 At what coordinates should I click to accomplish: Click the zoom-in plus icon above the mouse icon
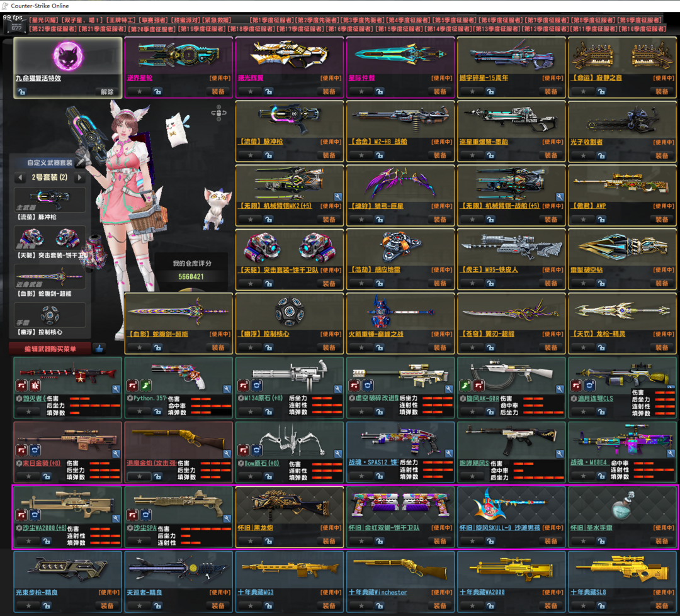(x=218, y=106)
